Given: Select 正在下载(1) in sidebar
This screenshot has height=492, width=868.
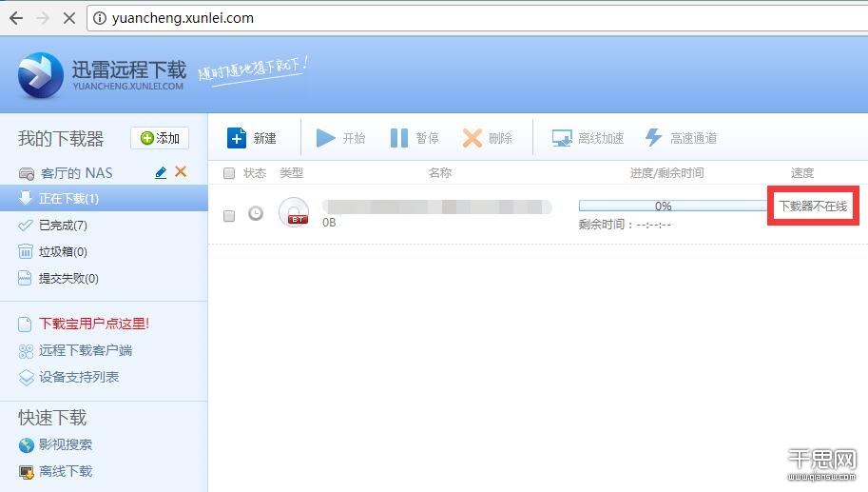Looking at the screenshot, I should click(68, 199).
